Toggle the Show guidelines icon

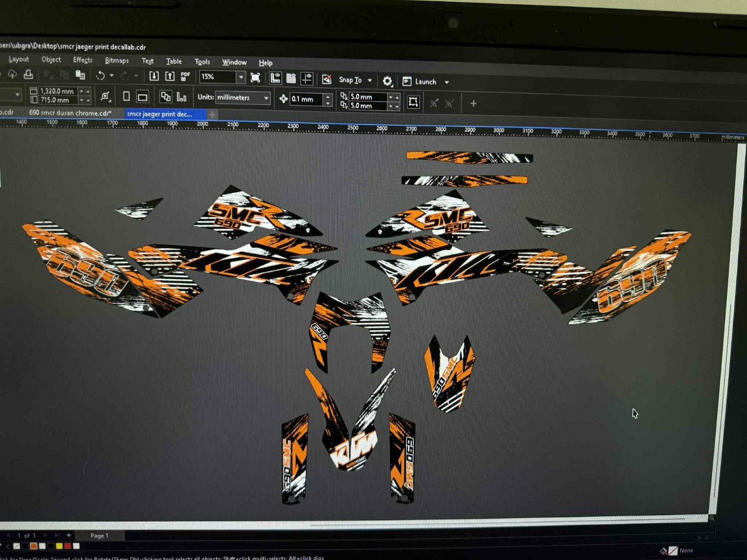pos(307,78)
